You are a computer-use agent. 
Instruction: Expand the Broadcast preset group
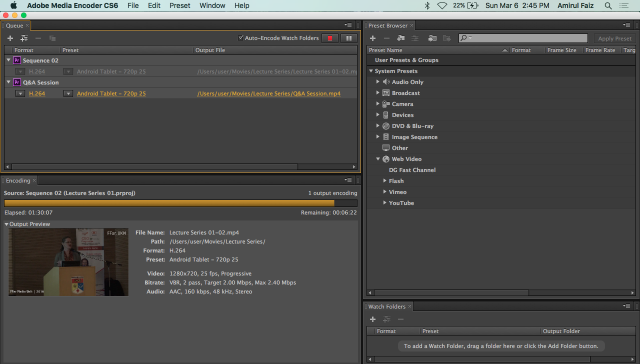click(x=378, y=93)
